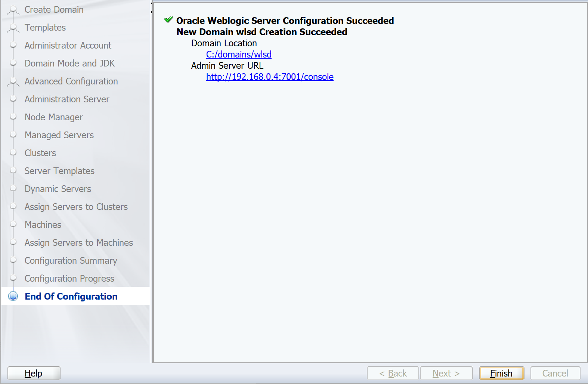Click the Machines step bullet
The height and width of the screenshot is (384, 588).
[x=13, y=224]
